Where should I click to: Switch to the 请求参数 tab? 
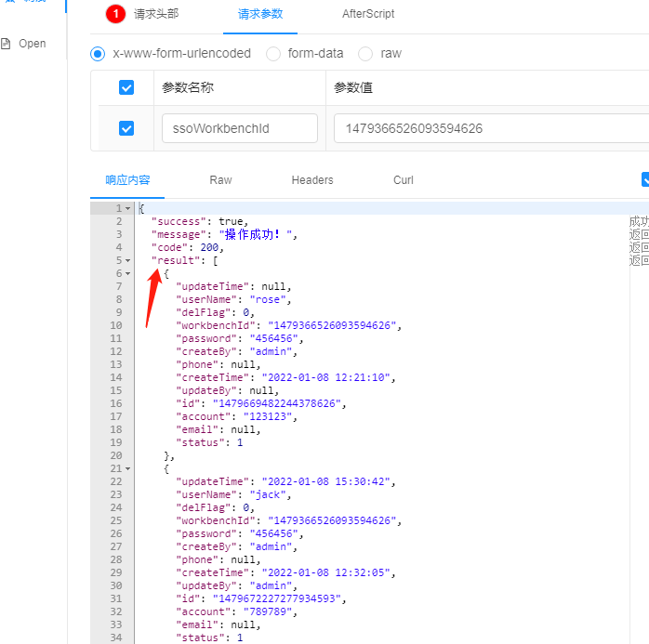click(260, 14)
